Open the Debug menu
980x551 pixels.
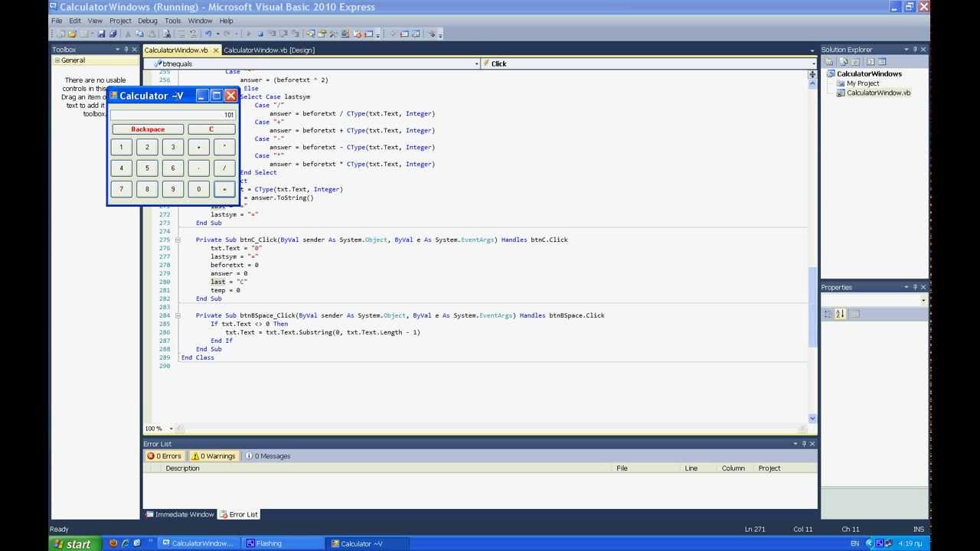(x=148, y=21)
